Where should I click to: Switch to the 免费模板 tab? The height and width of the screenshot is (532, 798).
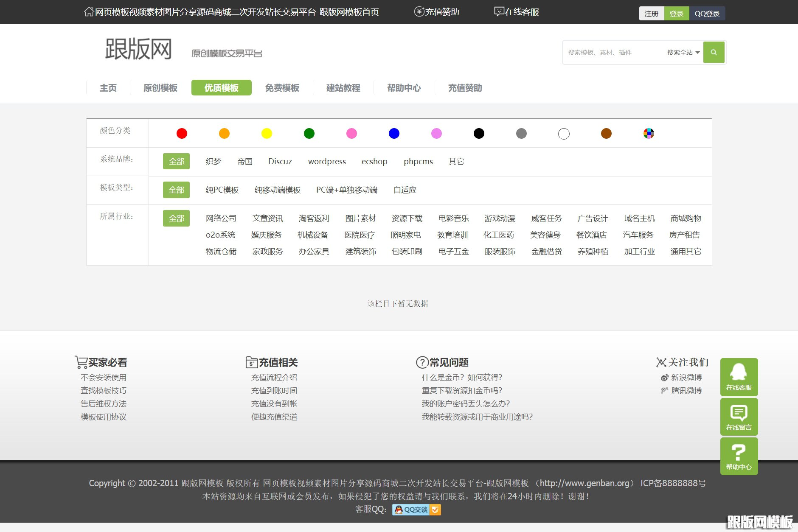coord(282,88)
